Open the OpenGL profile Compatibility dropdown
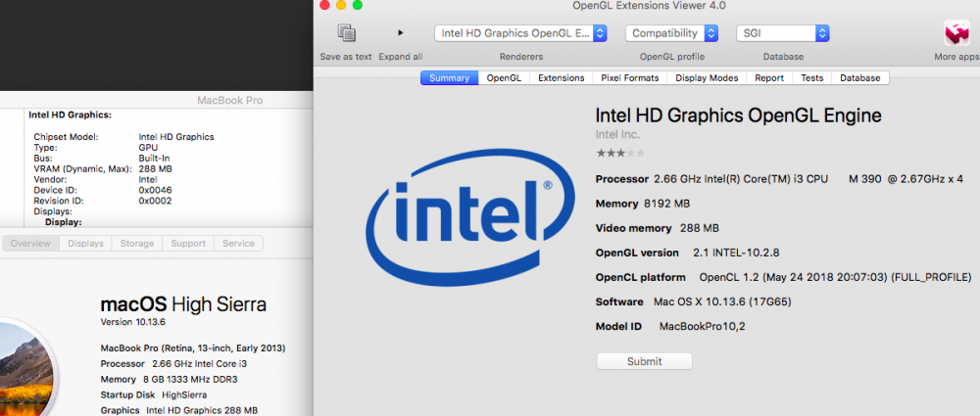 pyautogui.click(x=671, y=33)
